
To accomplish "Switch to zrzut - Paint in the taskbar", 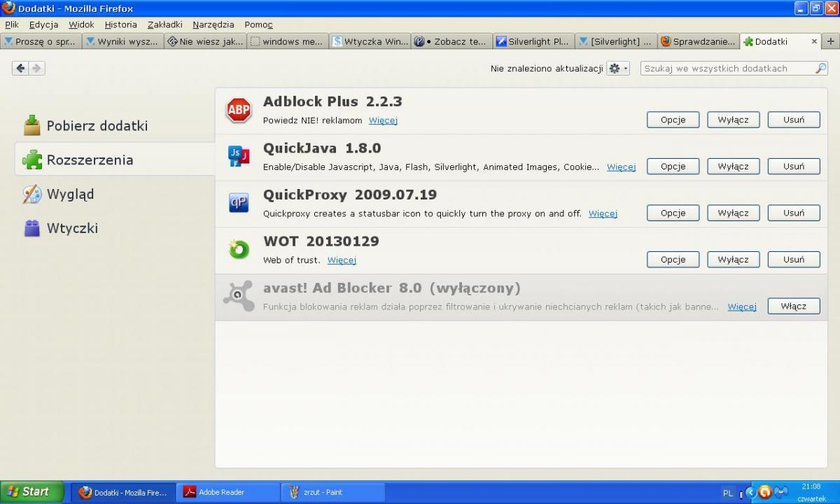I will (x=333, y=492).
